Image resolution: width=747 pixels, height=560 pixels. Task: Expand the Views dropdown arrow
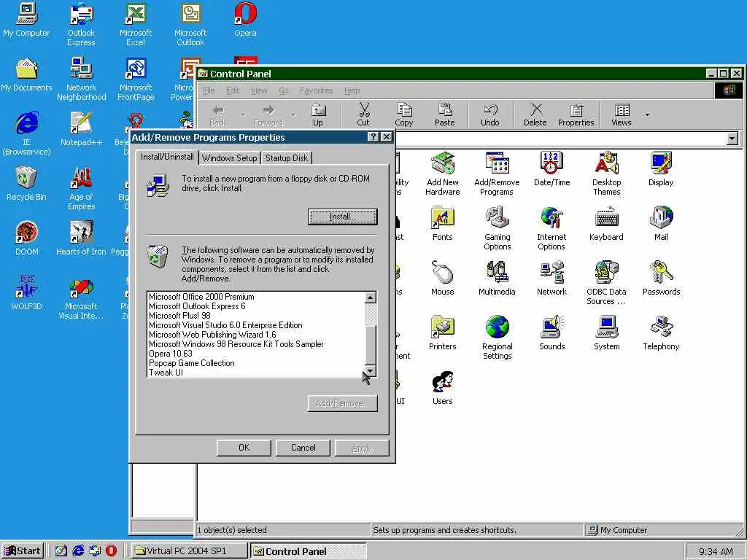coord(648,114)
